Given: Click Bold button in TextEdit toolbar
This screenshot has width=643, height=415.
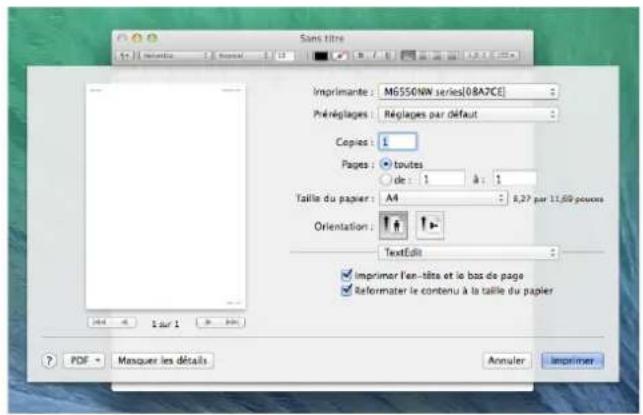Looking at the screenshot, I should (x=361, y=55).
